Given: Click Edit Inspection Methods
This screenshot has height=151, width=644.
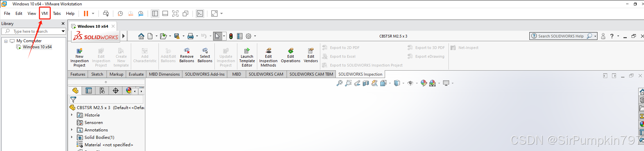Looking at the screenshot, I should pos(268,57).
